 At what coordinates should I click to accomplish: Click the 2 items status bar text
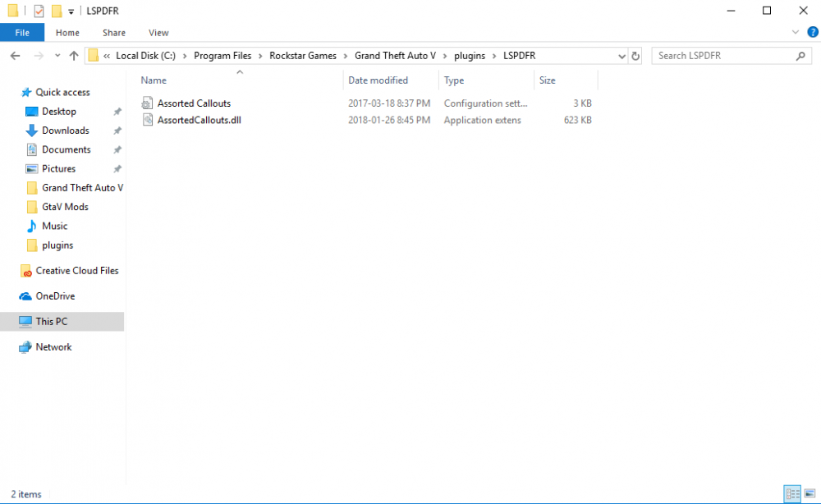26,494
